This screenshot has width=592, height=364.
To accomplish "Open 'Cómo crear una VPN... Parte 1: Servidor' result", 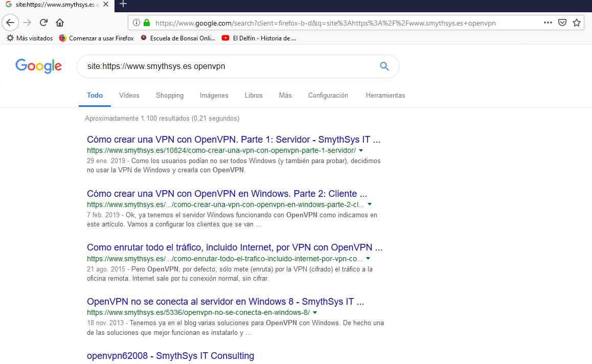I will tap(234, 140).
